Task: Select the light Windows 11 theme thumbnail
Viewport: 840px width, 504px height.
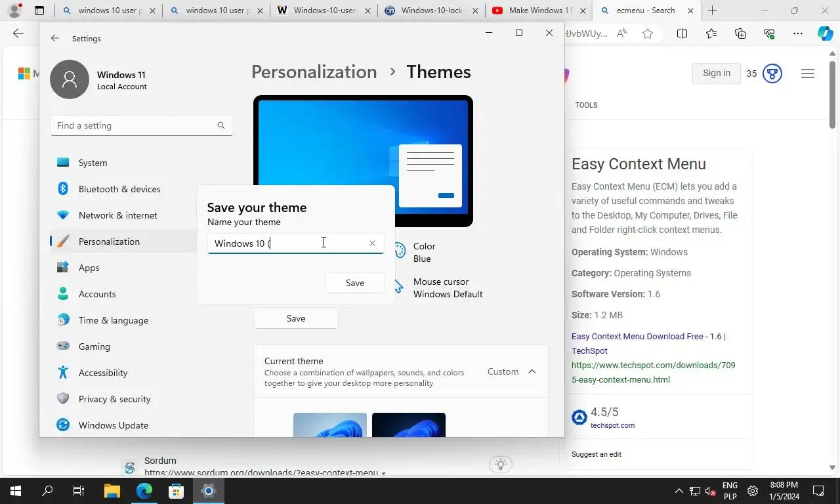Action: pos(330,425)
